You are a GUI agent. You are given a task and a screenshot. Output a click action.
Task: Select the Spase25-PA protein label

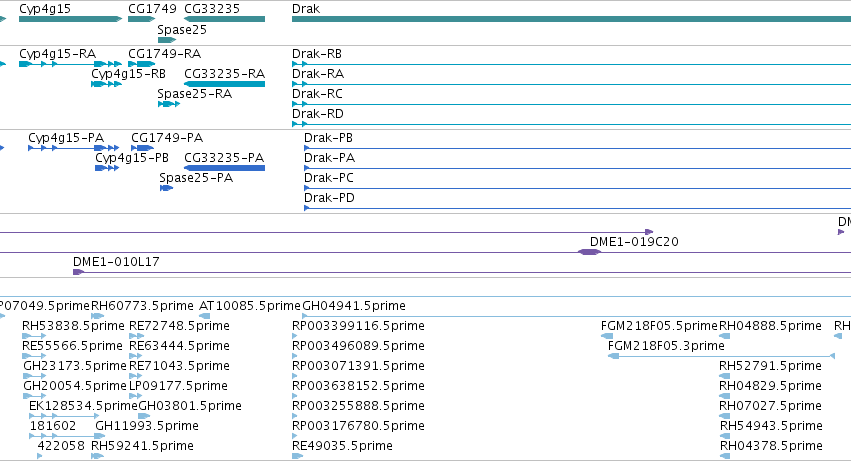[x=196, y=178]
